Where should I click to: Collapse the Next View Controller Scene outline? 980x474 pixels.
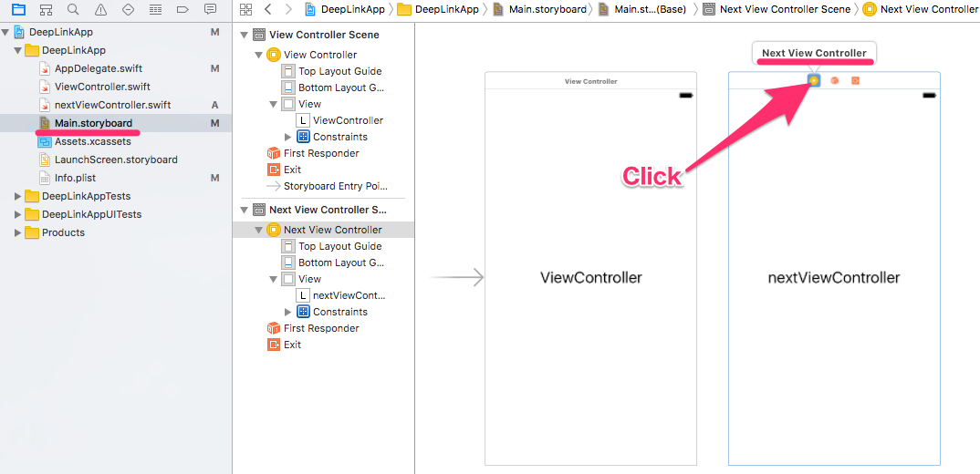(x=245, y=210)
